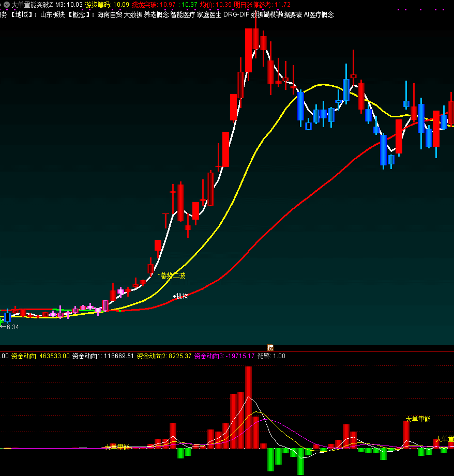Click the indicator icon beside 大单量能突破Z
Image resolution: width=454 pixels, height=476 pixels.
tap(6, 5)
